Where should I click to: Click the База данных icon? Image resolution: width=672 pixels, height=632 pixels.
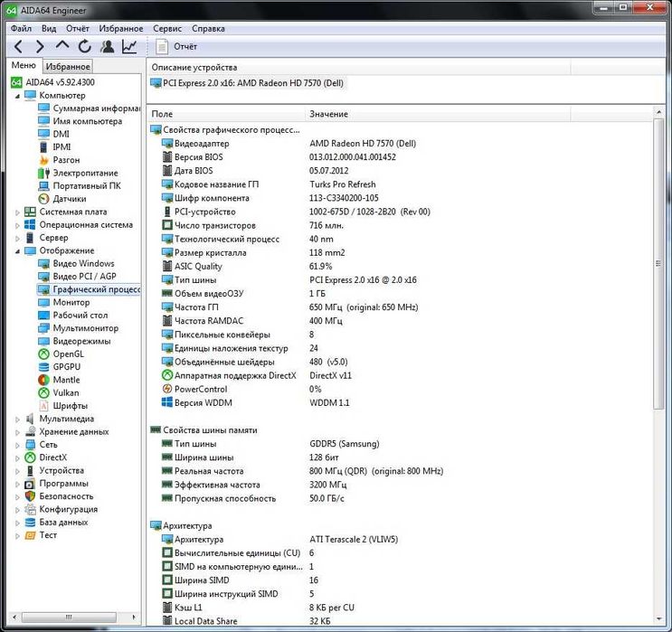click(30, 523)
